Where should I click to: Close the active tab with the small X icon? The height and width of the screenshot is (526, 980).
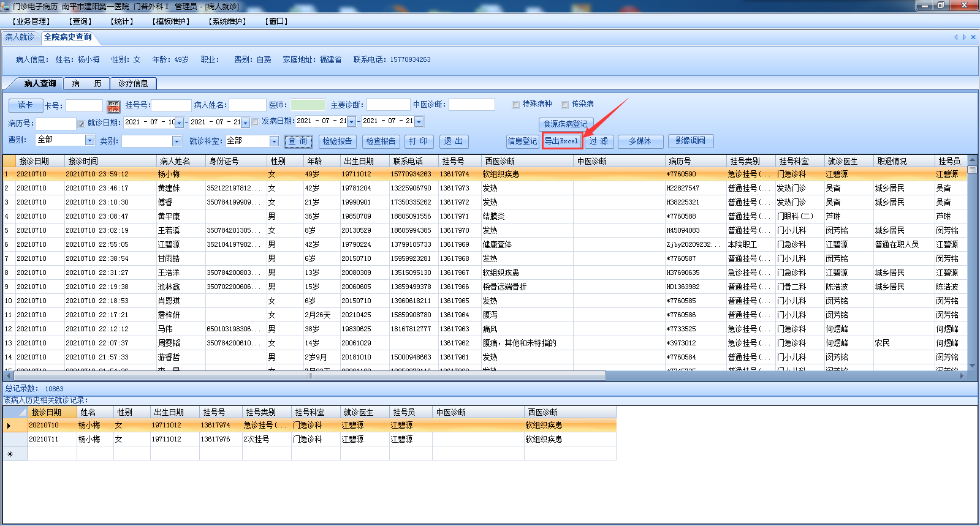(x=973, y=37)
